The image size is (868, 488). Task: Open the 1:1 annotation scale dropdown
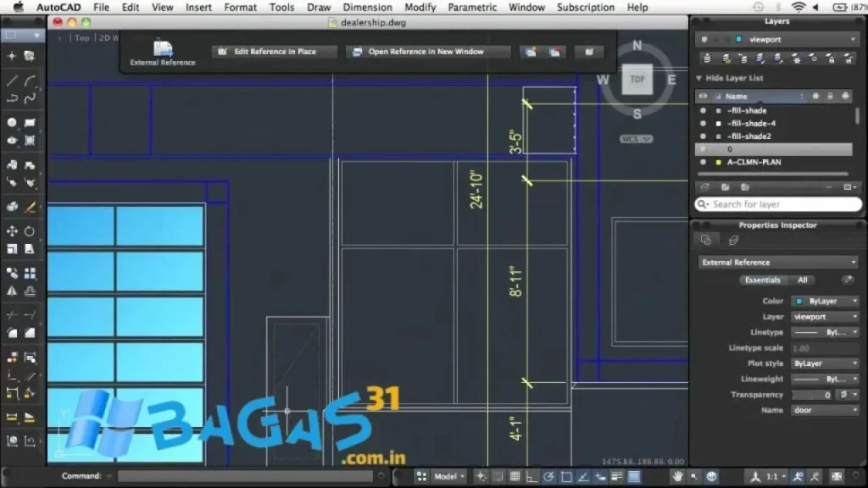(x=776, y=476)
